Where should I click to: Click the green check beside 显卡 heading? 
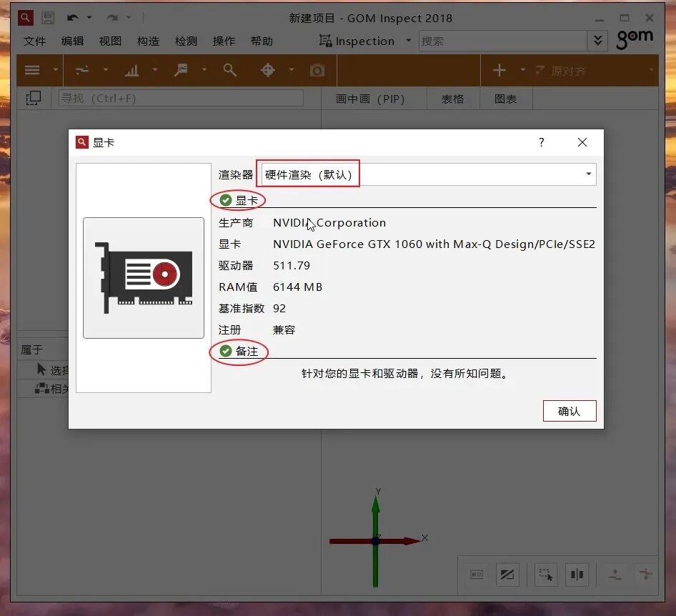click(226, 200)
